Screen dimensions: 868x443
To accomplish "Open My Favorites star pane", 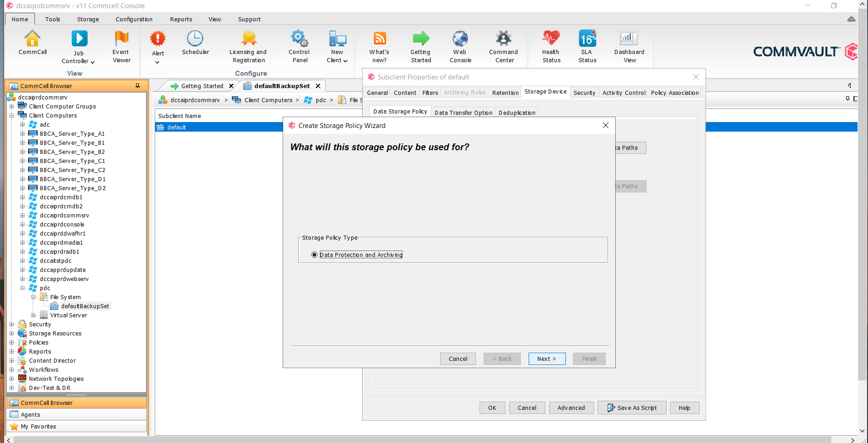I will click(x=77, y=426).
